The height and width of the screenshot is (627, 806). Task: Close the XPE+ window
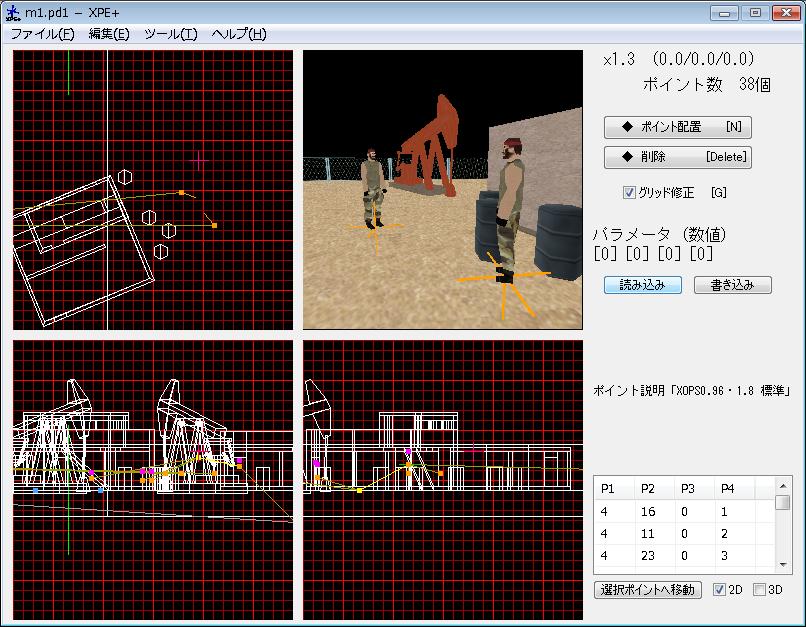click(786, 13)
